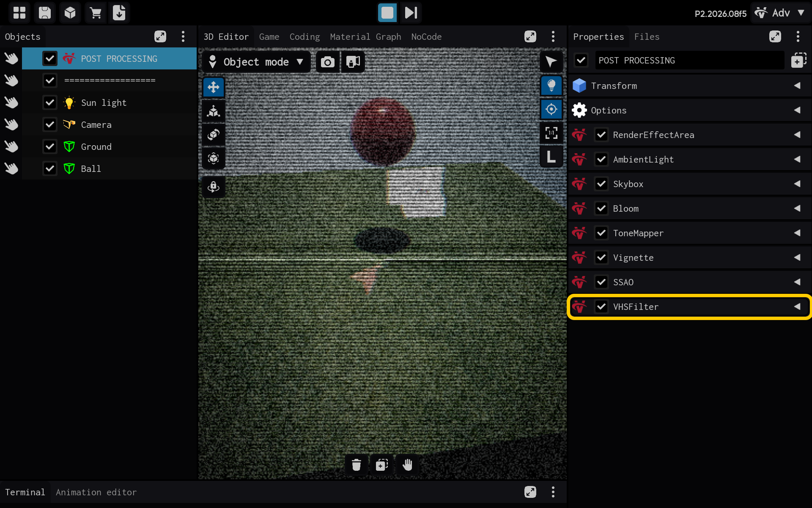
Task: Select the Terminal tab
Action: (25, 492)
